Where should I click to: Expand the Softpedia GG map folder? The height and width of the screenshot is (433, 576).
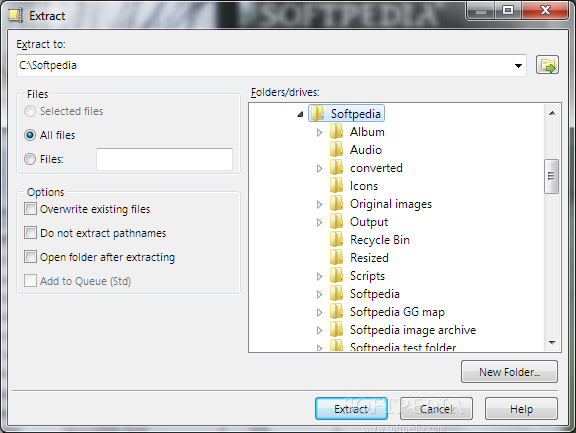pos(319,312)
